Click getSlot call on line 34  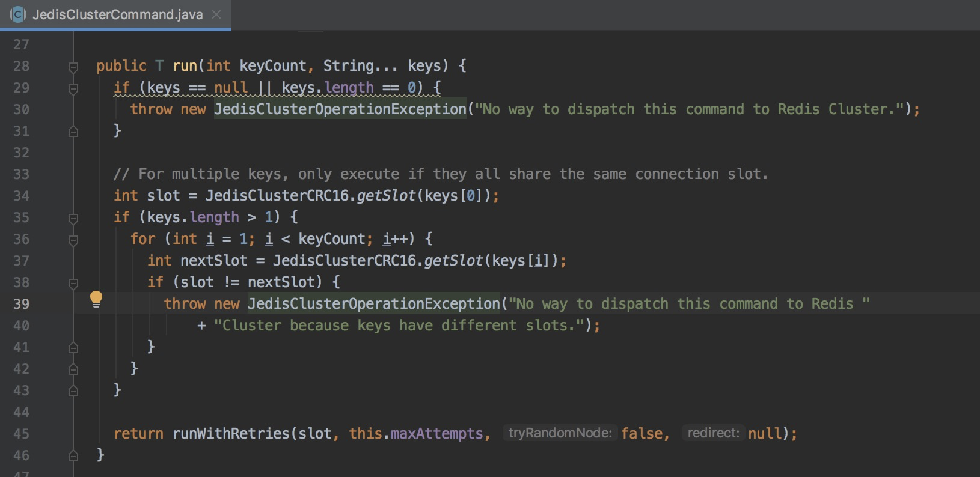(386, 196)
